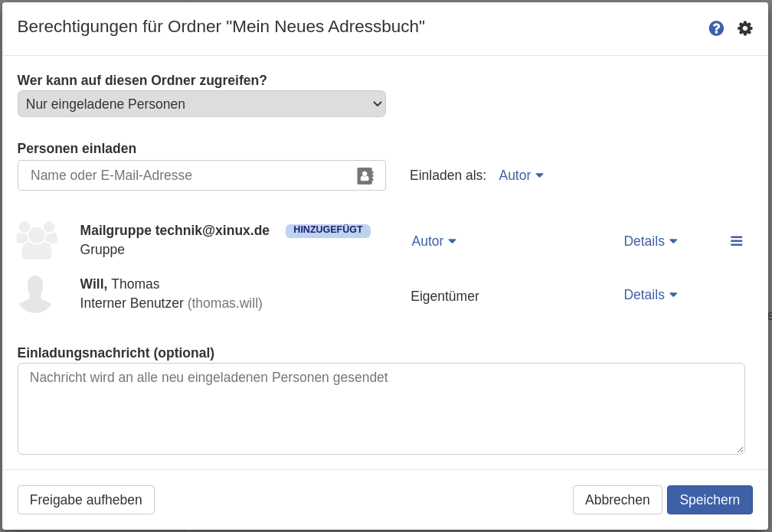This screenshot has height=532, width=772.
Task: Select the 'Mailgruppe technik@xinux.de' name
Action: pyautogui.click(x=175, y=230)
